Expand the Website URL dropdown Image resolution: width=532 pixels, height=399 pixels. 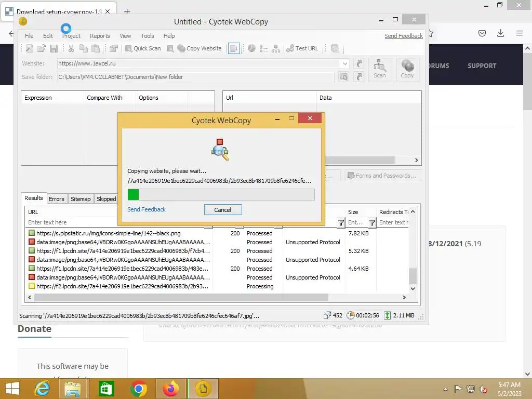click(345, 63)
